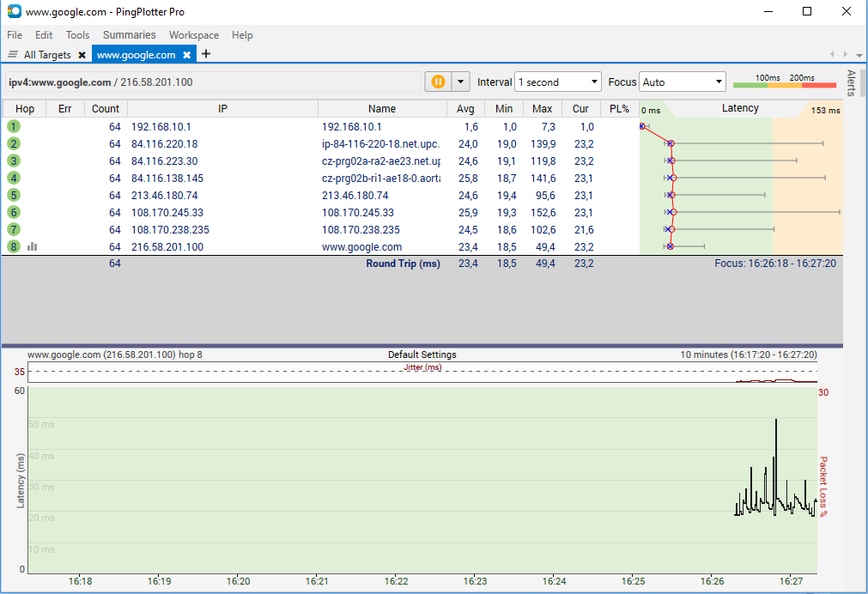The height and width of the screenshot is (594, 868).
Task: Select the hop 1 green circle
Action: (x=14, y=126)
